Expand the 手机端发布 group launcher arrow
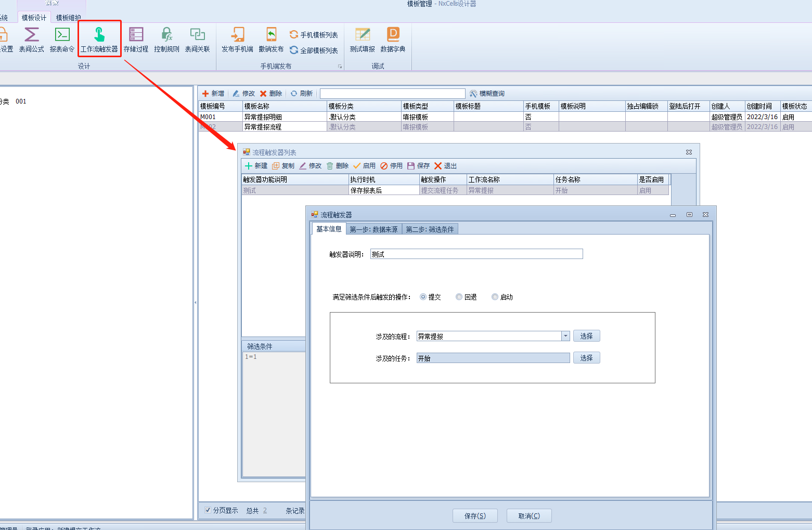Screen dimensions: 812x530 340,67
